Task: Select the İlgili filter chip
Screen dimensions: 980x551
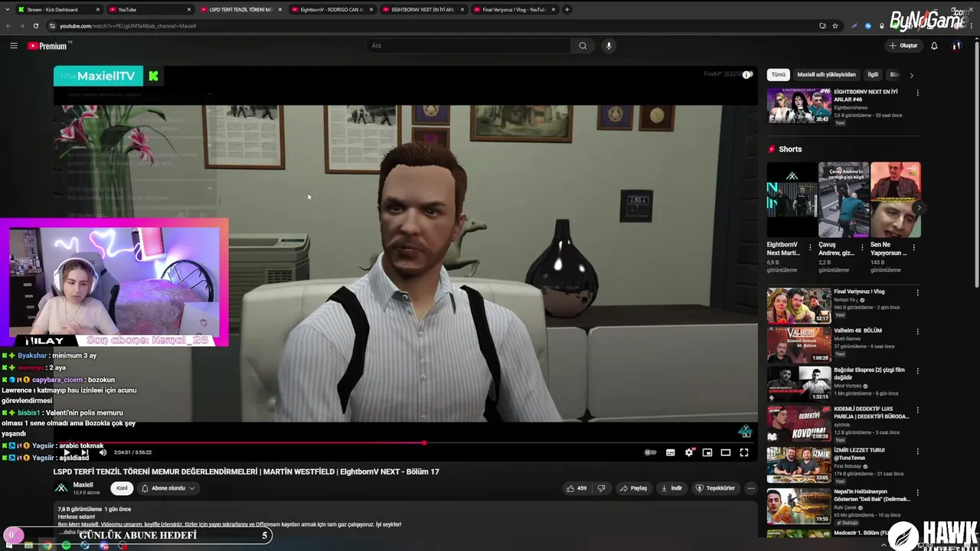Action: click(873, 75)
